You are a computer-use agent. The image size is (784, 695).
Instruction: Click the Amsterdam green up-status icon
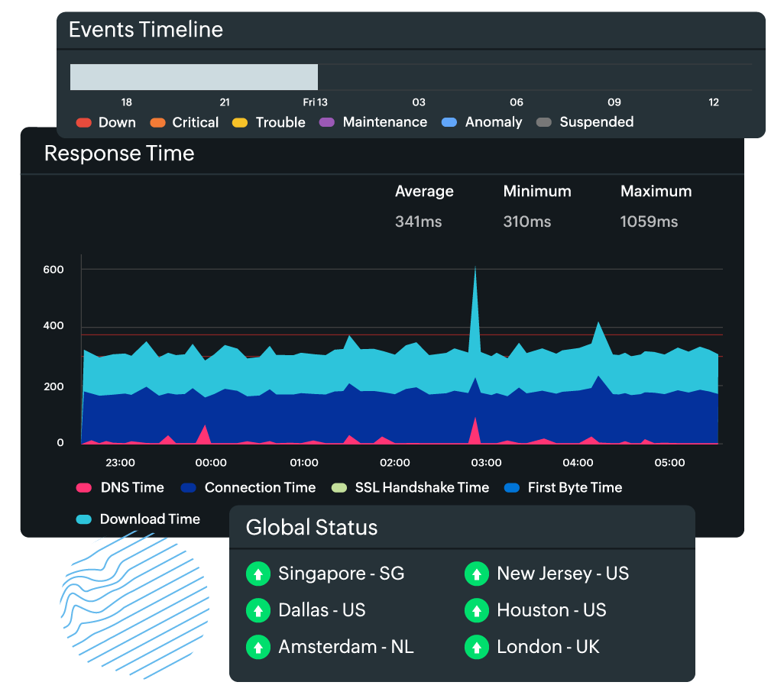[258, 647]
